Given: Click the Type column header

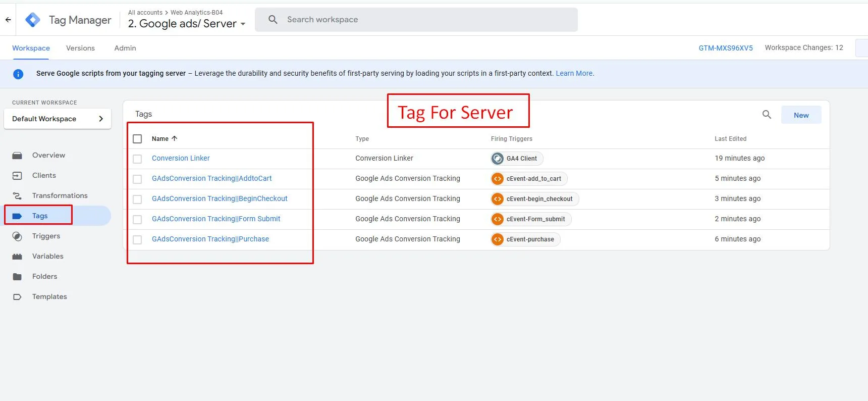Looking at the screenshot, I should pos(362,139).
